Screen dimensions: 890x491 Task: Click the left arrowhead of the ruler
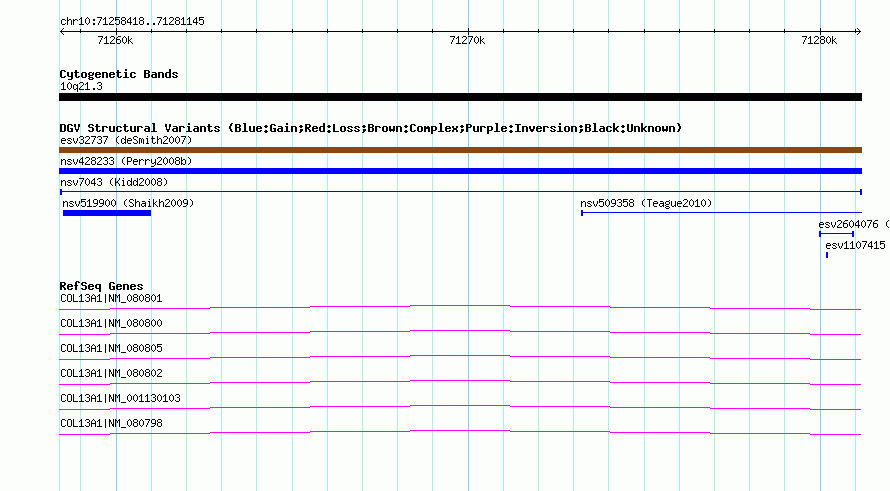click(62, 32)
